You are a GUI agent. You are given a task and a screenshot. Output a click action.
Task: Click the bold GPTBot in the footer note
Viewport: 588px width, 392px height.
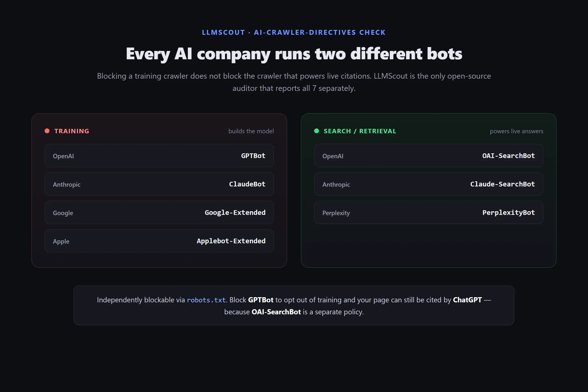tap(261, 300)
